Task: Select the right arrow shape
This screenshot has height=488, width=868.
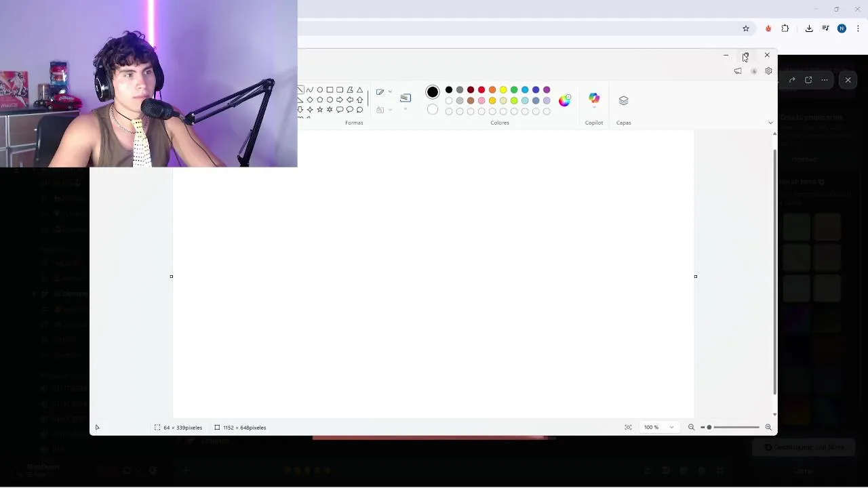Action: tap(340, 100)
